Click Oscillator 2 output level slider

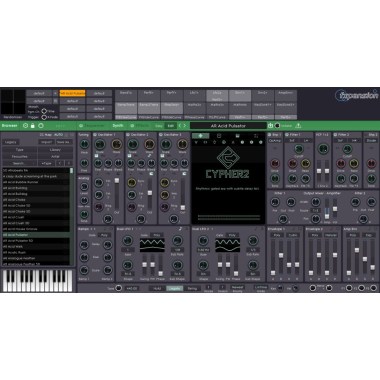tap(150, 195)
